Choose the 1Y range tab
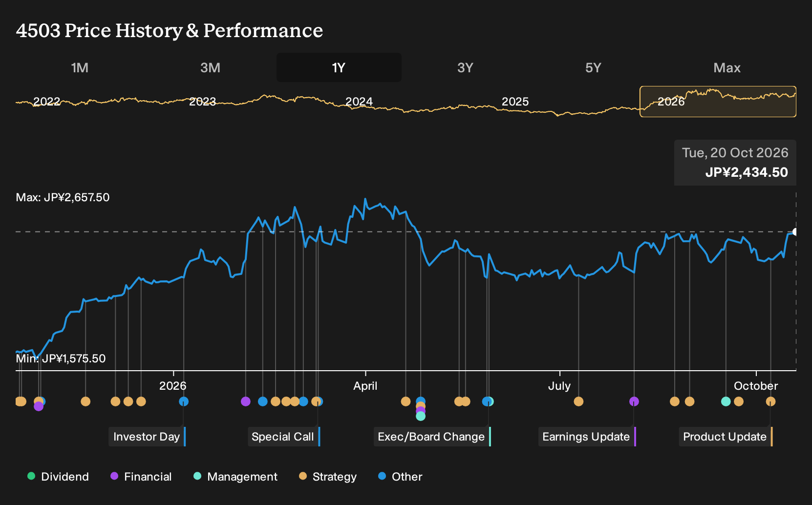812x505 pixels. [x=339, y=67]
